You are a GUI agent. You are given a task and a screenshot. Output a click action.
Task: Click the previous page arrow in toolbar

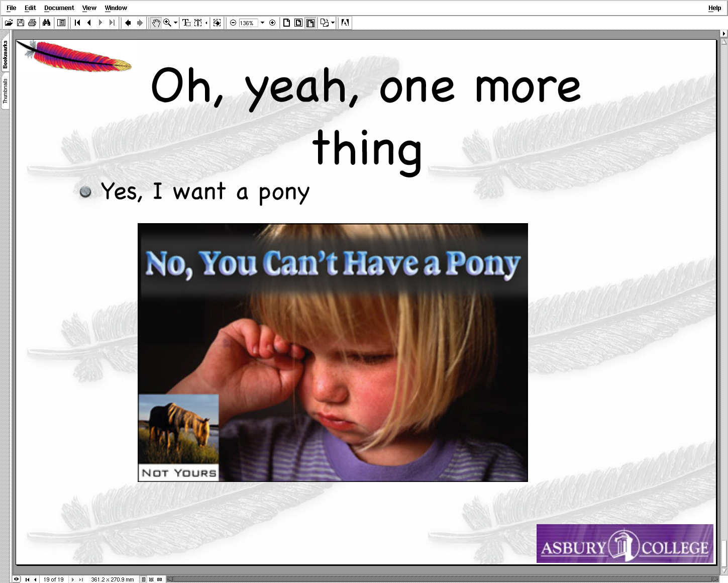pyautogui.click(x=89, y=23)
